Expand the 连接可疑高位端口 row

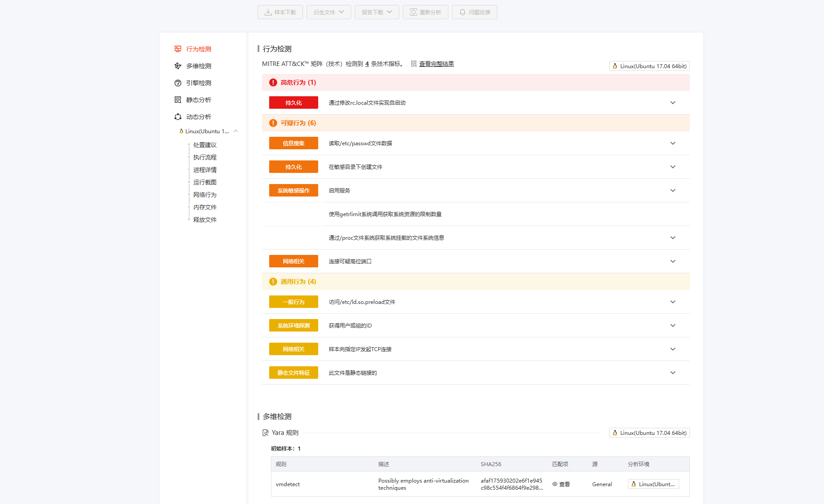672,262
